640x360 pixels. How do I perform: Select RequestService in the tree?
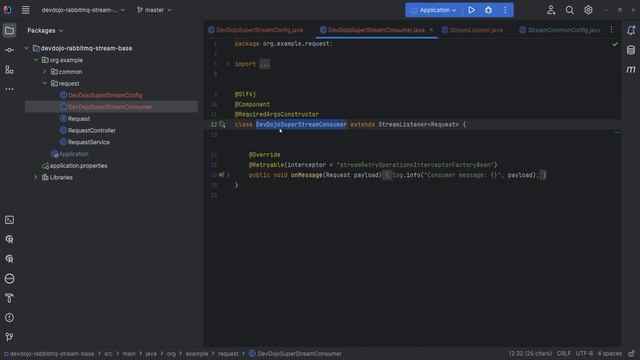tap(89, 142)
